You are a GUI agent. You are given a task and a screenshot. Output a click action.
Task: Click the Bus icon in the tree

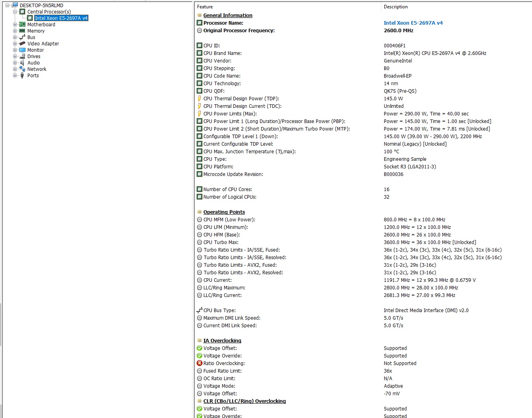click(22, 37)
